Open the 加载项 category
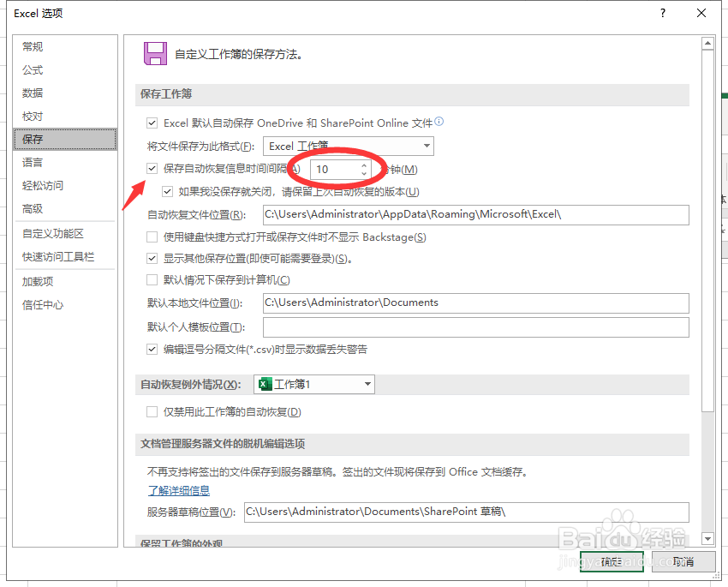728x587 pixels. [65, 281]
